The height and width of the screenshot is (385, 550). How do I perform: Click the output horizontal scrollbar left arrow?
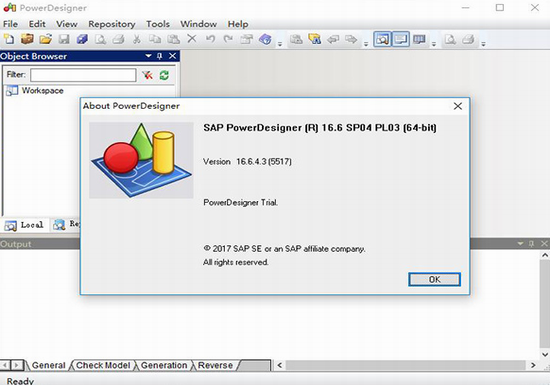(280, 365)
